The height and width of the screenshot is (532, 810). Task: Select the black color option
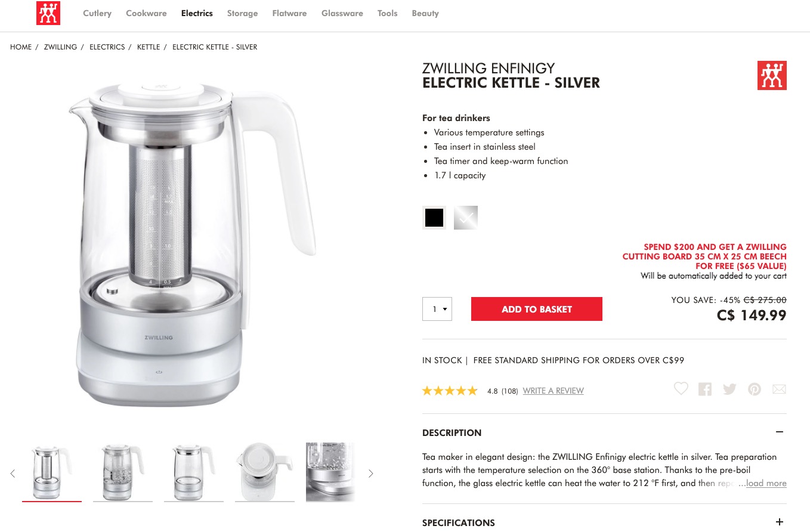pos(434,218)
